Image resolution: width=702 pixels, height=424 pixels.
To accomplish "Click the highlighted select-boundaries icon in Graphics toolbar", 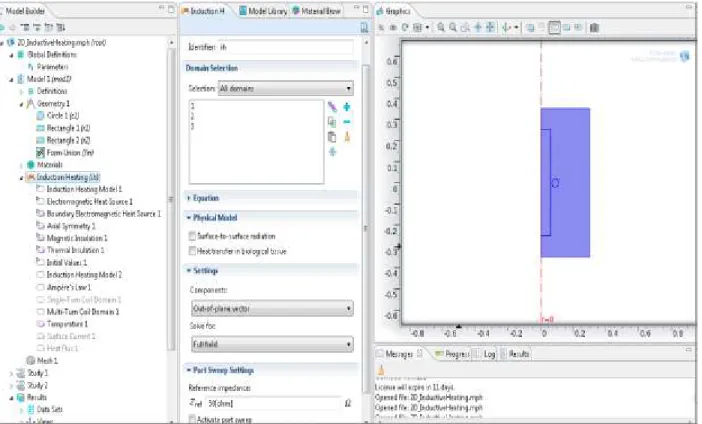I will pos(554,28).
